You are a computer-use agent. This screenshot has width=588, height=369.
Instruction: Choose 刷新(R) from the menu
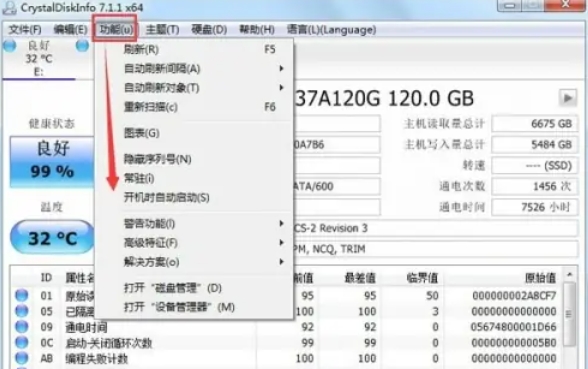click(x=194, y=49)
